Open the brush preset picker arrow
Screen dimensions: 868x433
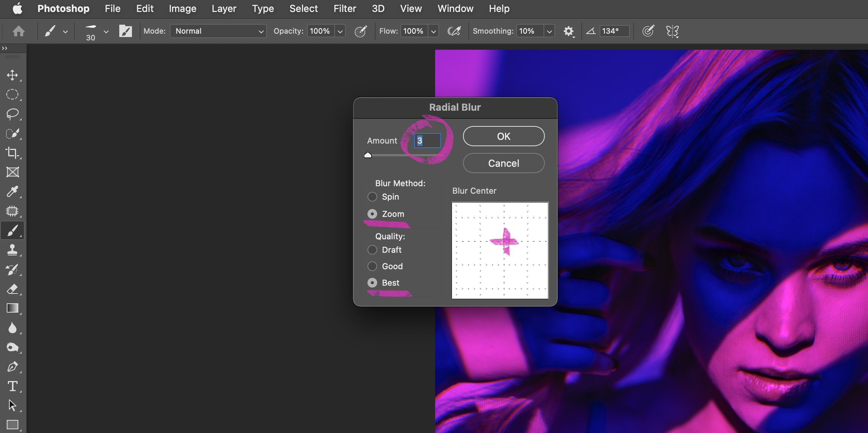(106, 32)
